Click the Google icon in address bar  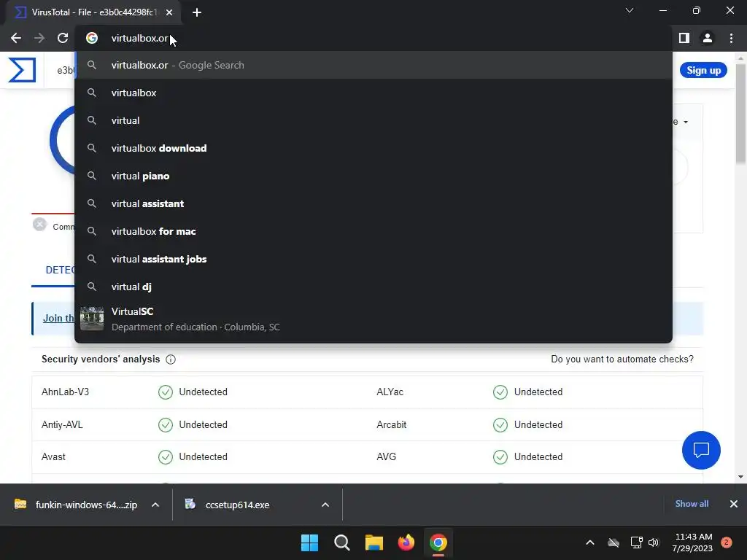(x=92, y=38)
